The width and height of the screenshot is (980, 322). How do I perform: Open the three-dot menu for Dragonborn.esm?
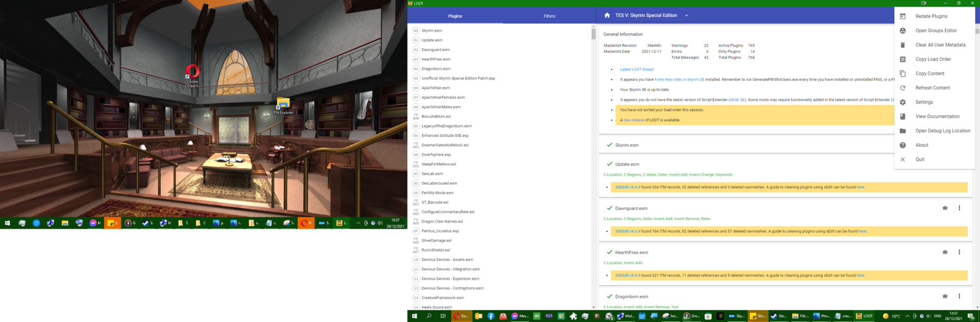pos(959,296)
